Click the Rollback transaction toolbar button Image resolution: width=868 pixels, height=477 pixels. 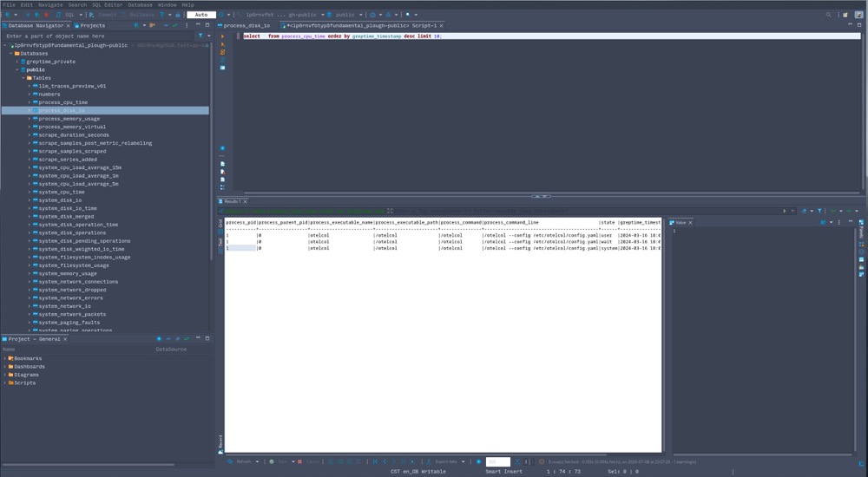click(x=141, y=15)
